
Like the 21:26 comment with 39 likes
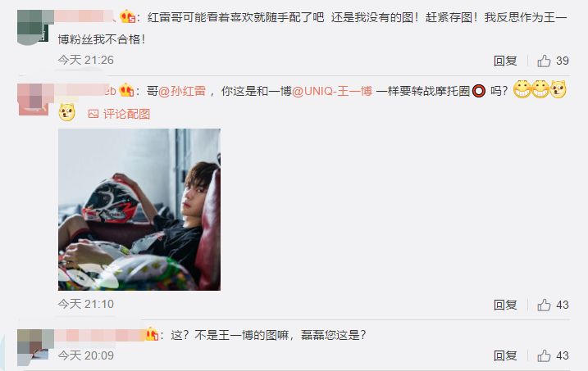pos(544,61)
